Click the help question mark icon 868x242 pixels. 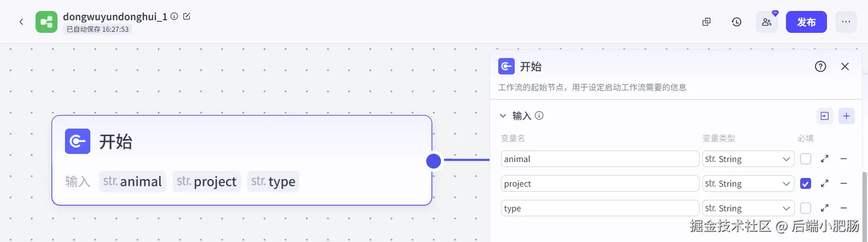point(820,66)
